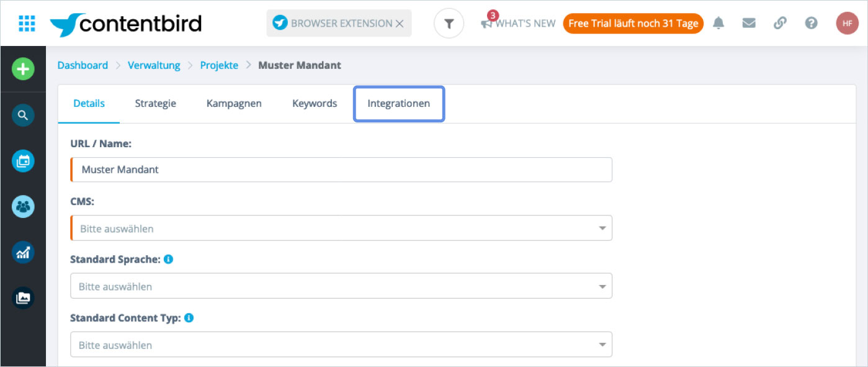The width and height of the screenshot is (868, 367).
Task: Select the Details tab
Action: tap(89, 104)
